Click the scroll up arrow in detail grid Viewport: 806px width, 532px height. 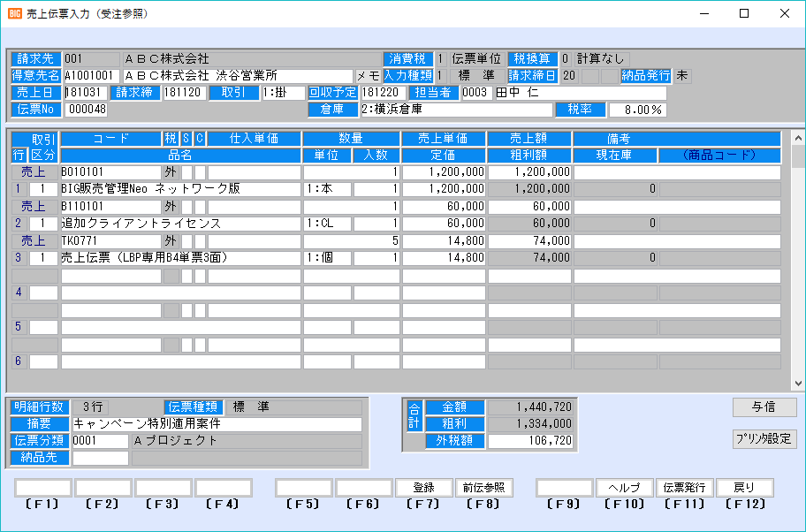coord(797,138)
